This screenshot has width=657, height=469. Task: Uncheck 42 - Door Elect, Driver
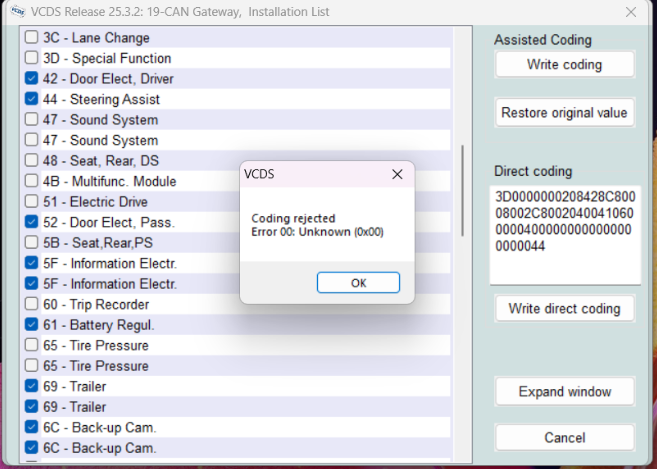click(32, 79)
